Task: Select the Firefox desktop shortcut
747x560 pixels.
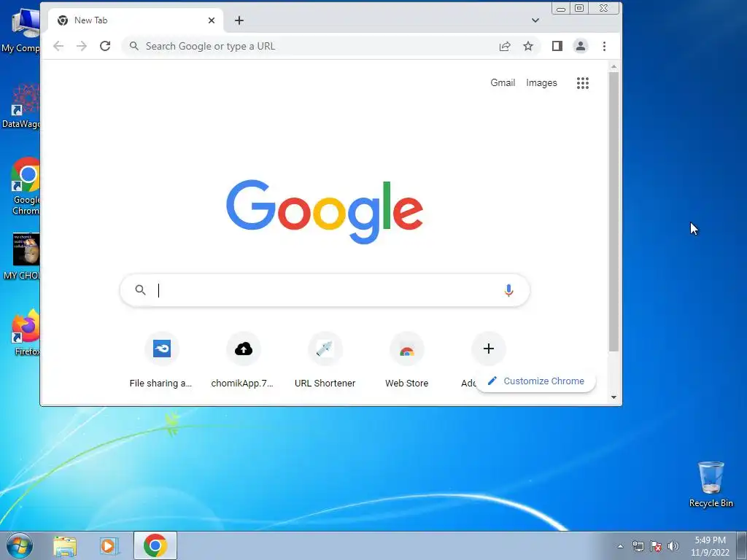Action: [24, 332]
